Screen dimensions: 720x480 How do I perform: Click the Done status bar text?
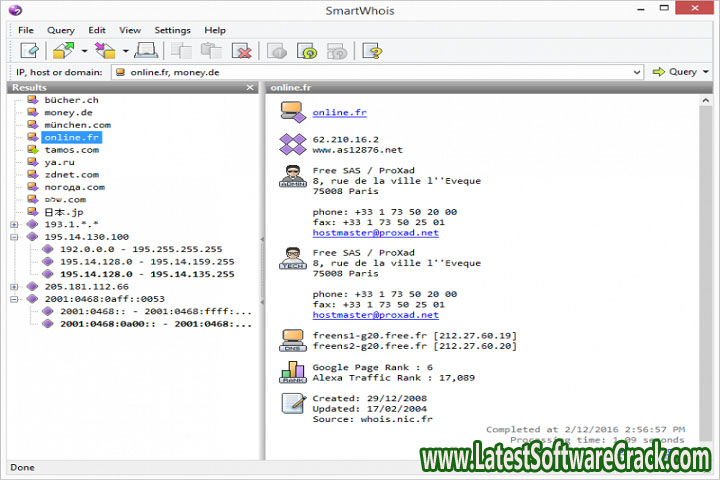coord(22,467)
